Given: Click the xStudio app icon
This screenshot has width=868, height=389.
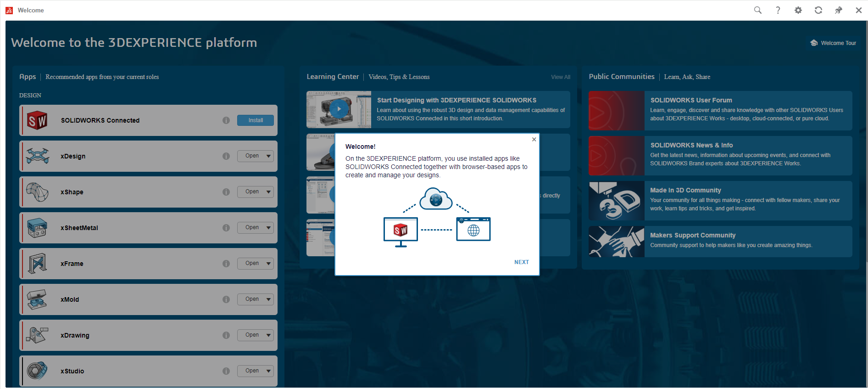Looking at the screenshot, I should pyautogui.click(x=37, y=371).
